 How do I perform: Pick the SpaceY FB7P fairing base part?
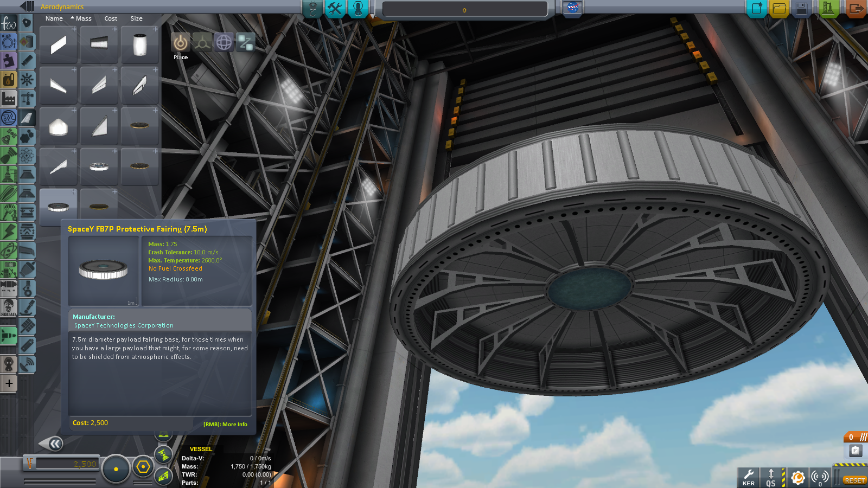(x=58, y=207)
